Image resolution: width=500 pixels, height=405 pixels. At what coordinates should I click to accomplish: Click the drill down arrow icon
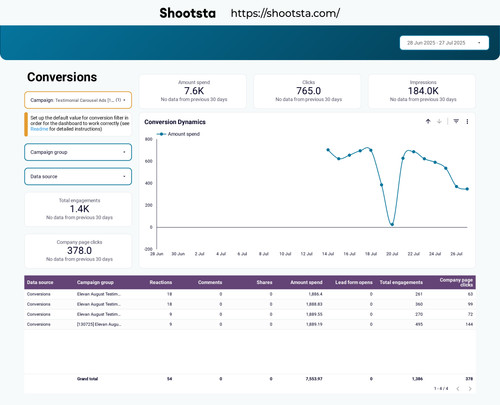point(439,121)
